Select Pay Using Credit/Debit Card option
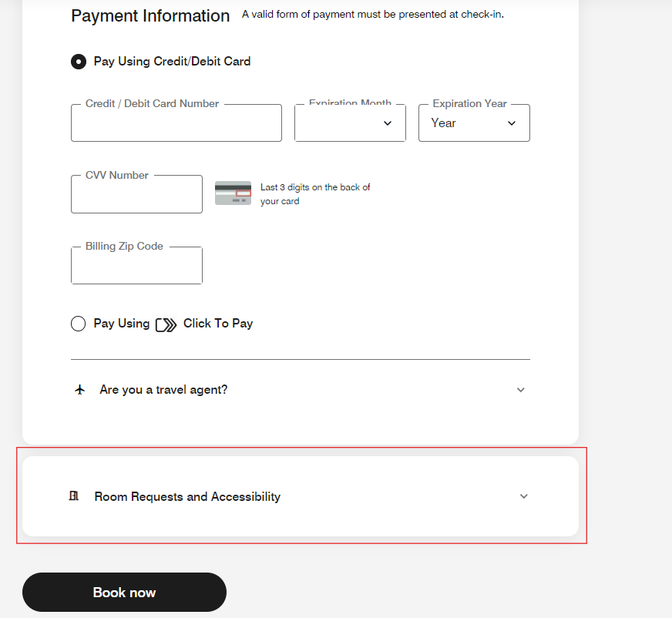This screenshot has height=618, width=672. pyautogui.click(x=79, y=62)
